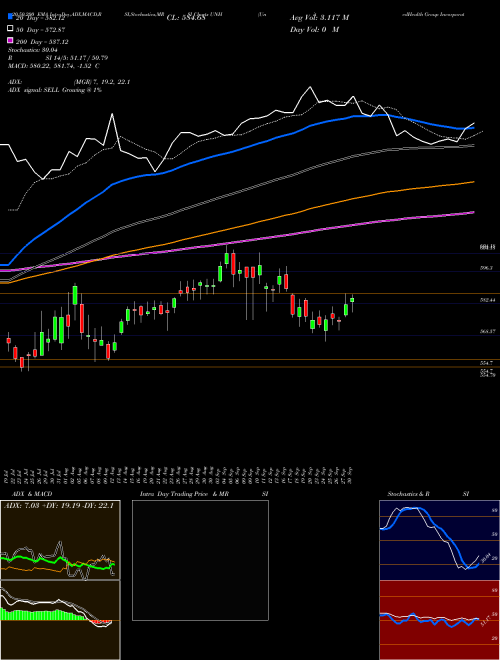This screenshot has height=660, width=500.
Task: Click the 582.44 price level label
Action: pos(488,300)
